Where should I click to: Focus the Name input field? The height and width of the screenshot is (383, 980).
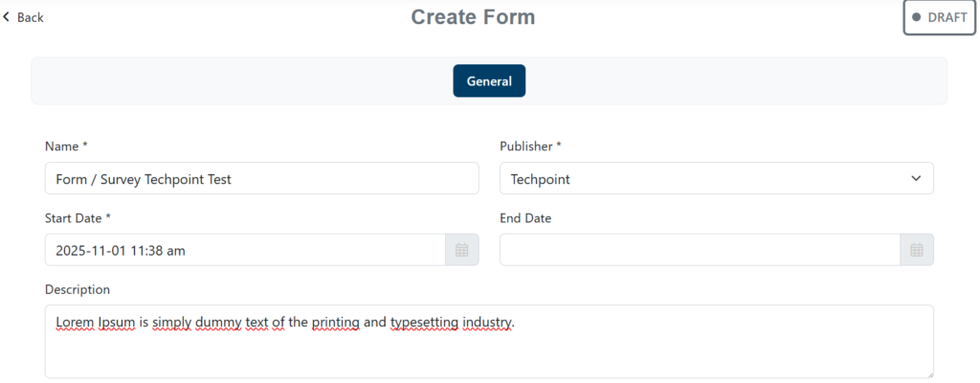tap(261, 179)
